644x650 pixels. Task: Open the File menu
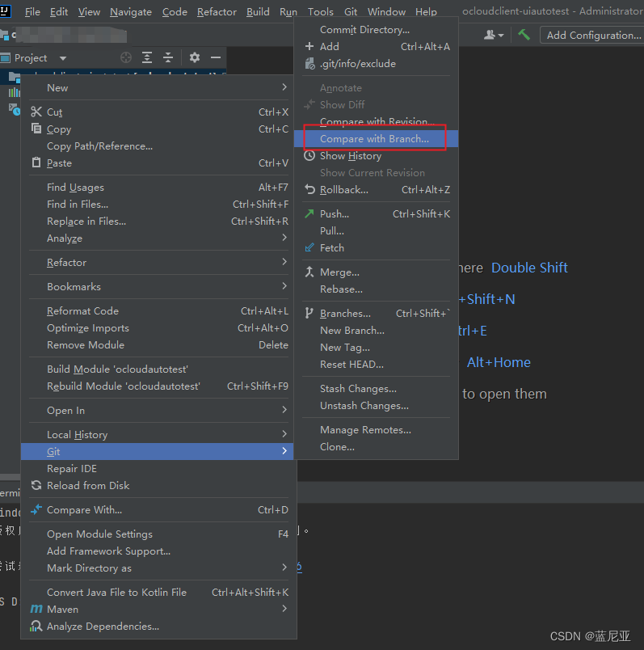tap(32, 12)
